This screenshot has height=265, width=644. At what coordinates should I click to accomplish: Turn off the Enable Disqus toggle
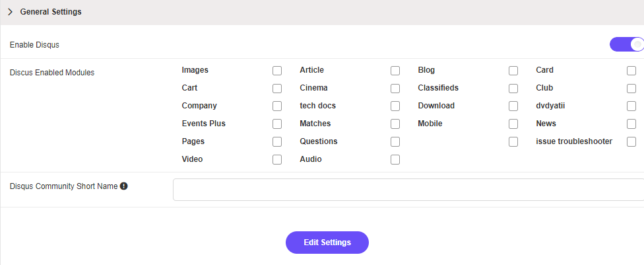pyautogui.click(x=627, y=44)
